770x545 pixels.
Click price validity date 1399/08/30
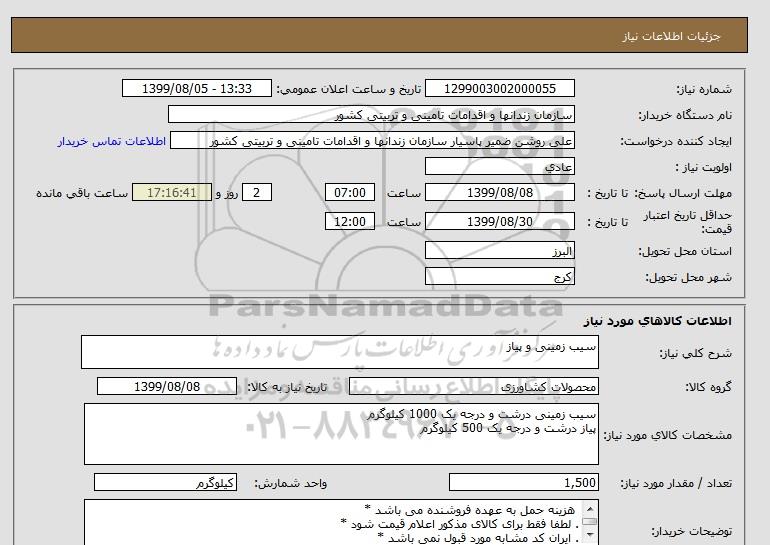499,221
